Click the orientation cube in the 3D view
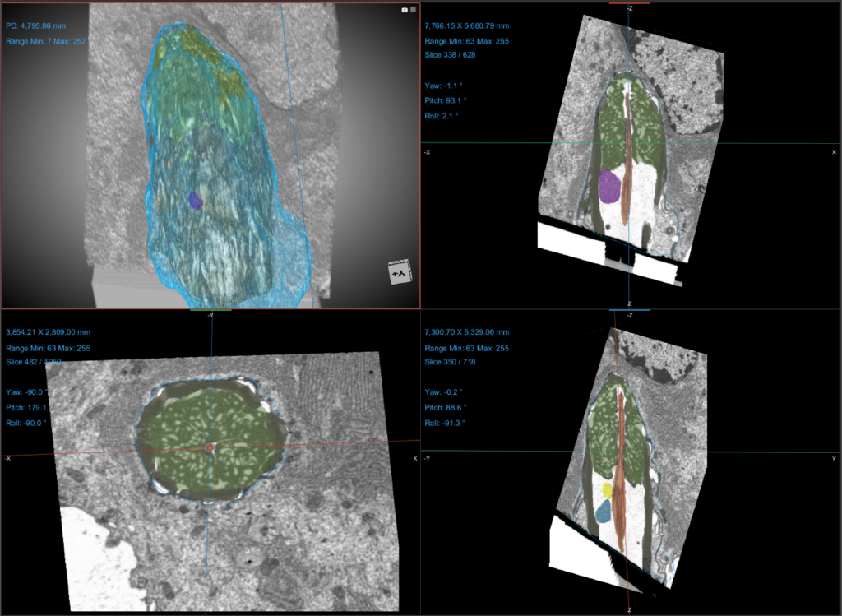 (x=400, y=272)
